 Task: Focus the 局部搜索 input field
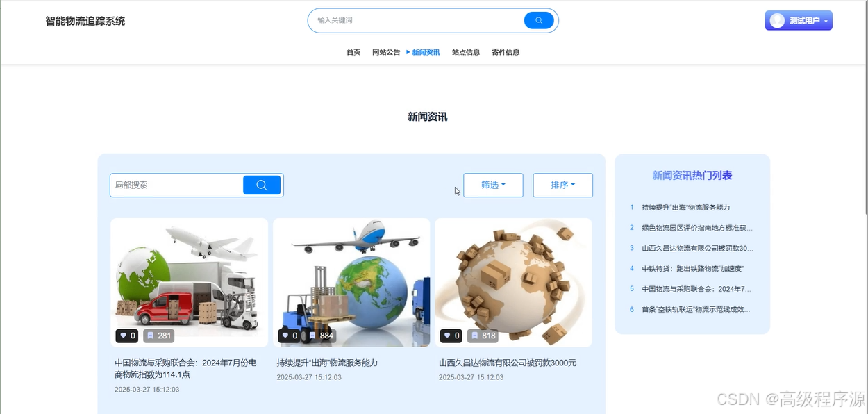click(177, 185)
